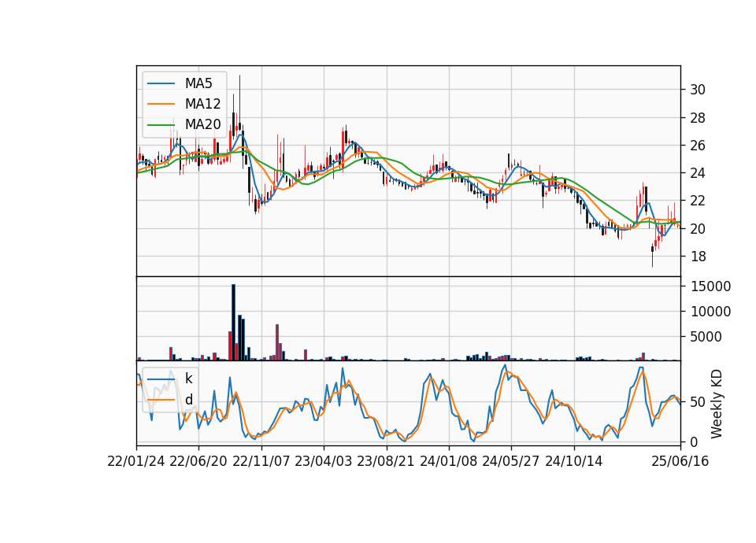
Task: Click the orange MA12 legend line sample
Action: [161, 104]
